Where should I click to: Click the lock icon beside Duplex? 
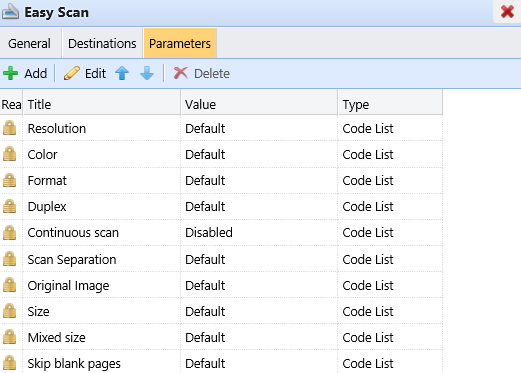[x=10, y=206]
